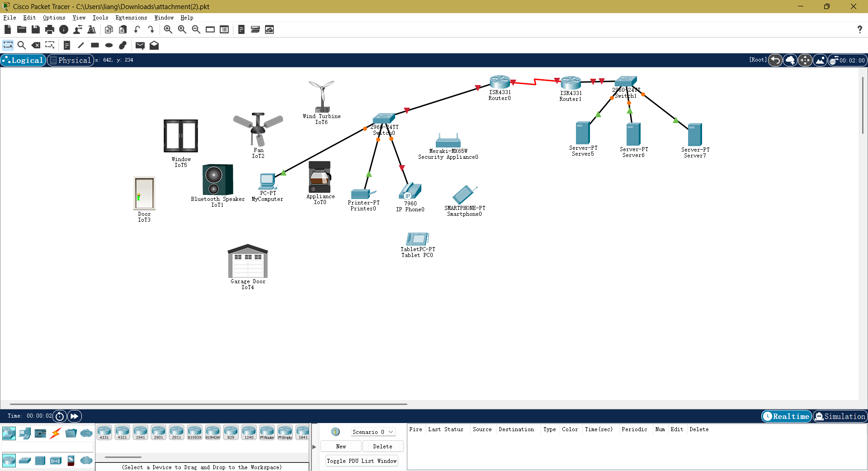The image size is (868, 471).
Task: Select the PT-Router device icon
Action: [267, 432]
